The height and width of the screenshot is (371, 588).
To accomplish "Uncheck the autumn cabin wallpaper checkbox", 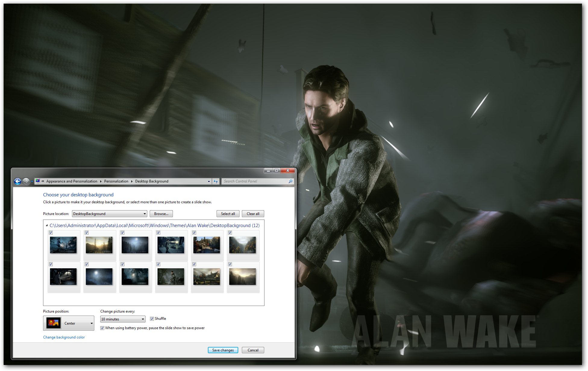I will [x=194, y=233].
